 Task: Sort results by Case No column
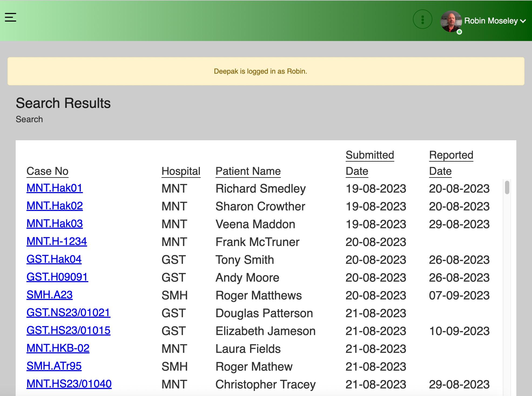[47, 171]
